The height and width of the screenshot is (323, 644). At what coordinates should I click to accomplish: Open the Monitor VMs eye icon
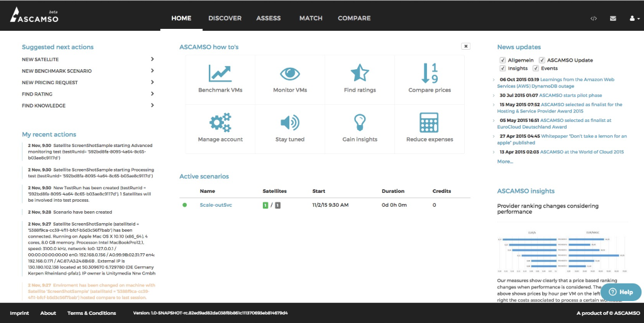(x=290, y=74)
